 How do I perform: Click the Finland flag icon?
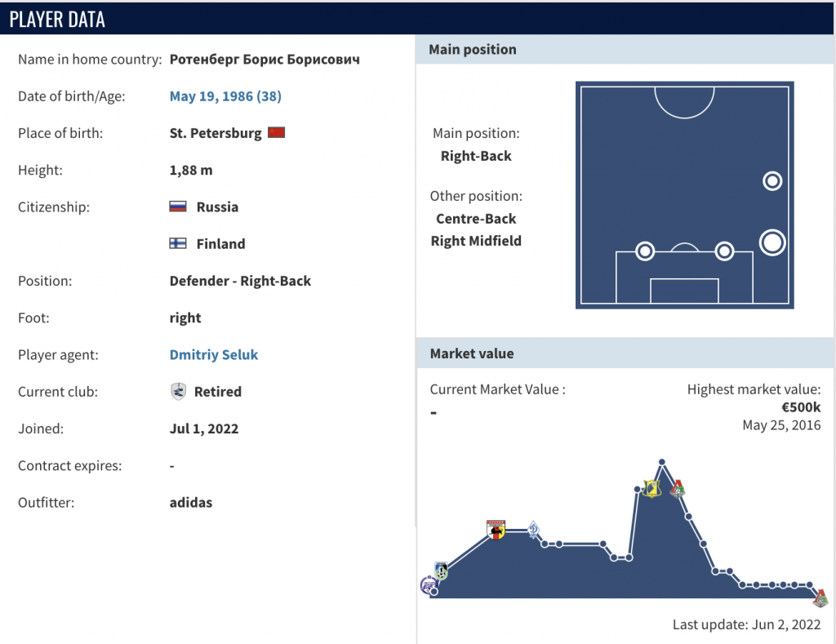coord(178,244)
